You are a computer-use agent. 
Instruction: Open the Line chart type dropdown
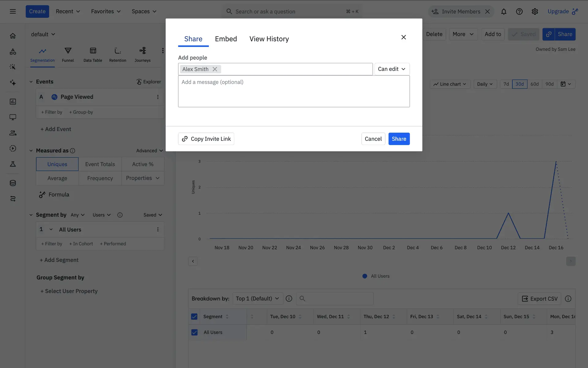click(450, 84)
